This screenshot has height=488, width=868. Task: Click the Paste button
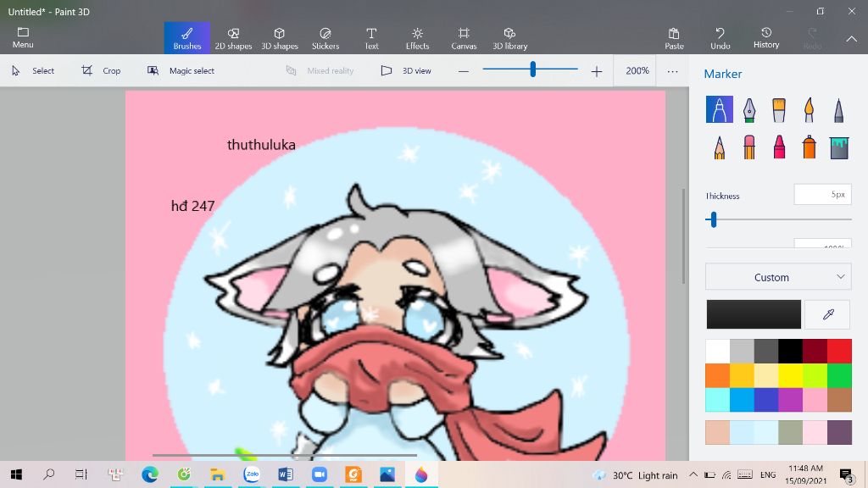[x=674, y=38]
